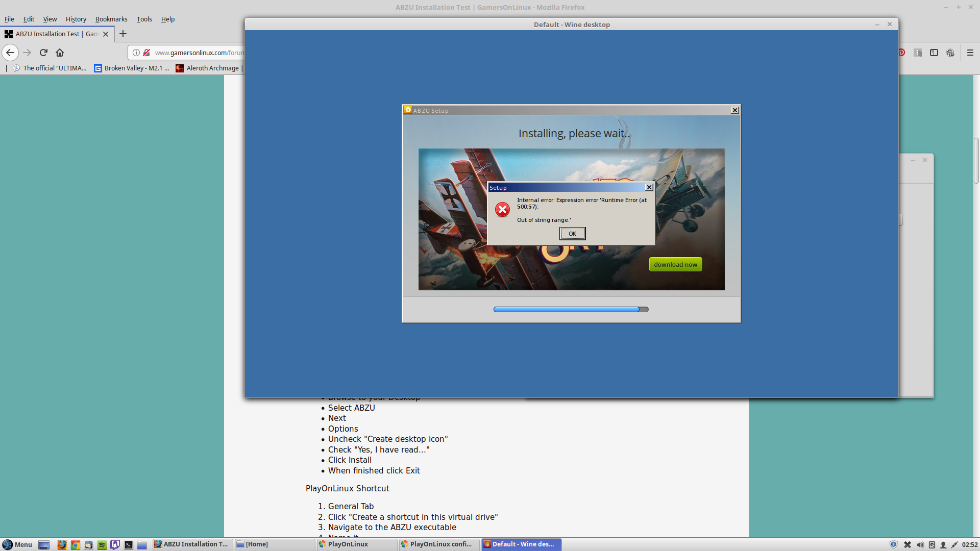
Task: Switch to the [Home] taskbar window
Action: (x=275, y=544)
